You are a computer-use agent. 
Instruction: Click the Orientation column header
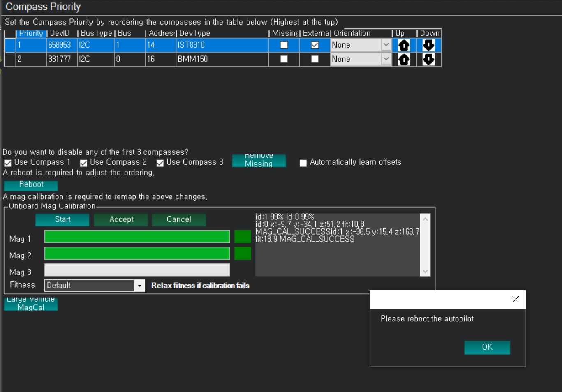tap(361, 34)
